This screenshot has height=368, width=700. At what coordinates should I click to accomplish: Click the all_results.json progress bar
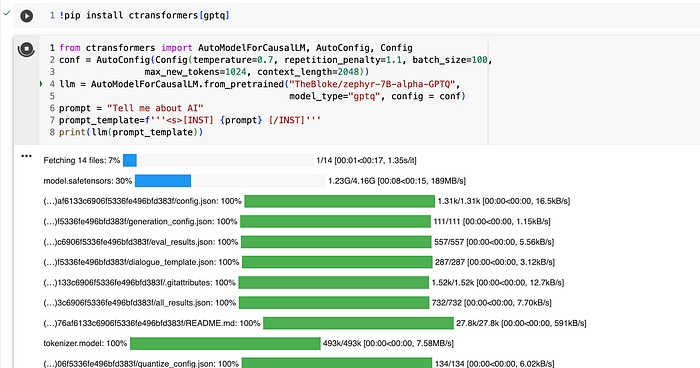click(x=334, y=303)
